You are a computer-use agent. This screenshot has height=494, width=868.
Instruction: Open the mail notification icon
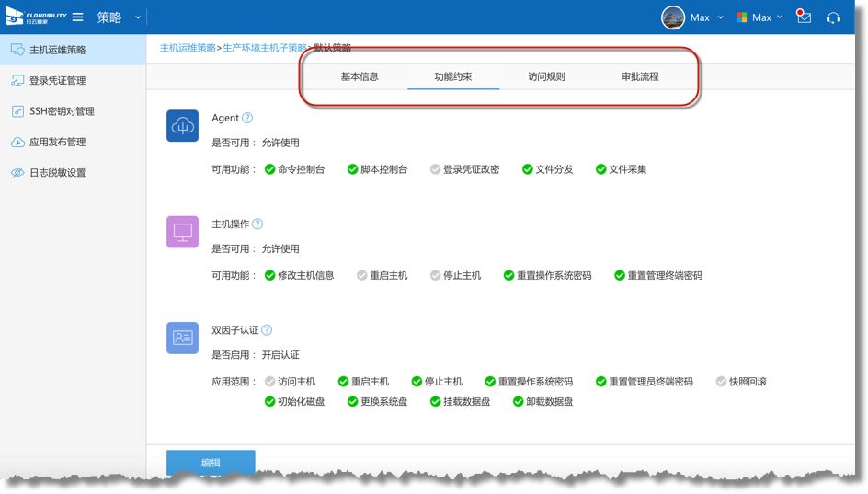[x=804, y=17]
